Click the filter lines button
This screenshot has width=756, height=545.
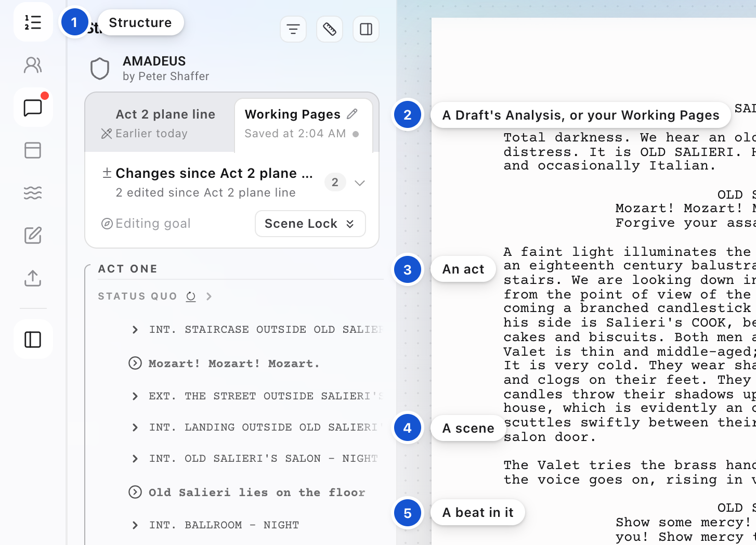[x=293, y=29]
